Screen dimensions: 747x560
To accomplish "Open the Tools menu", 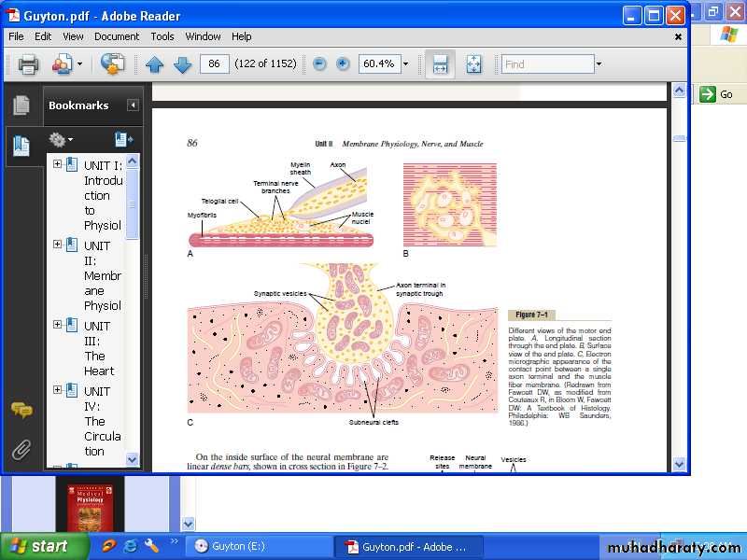I will pos(162,36).
